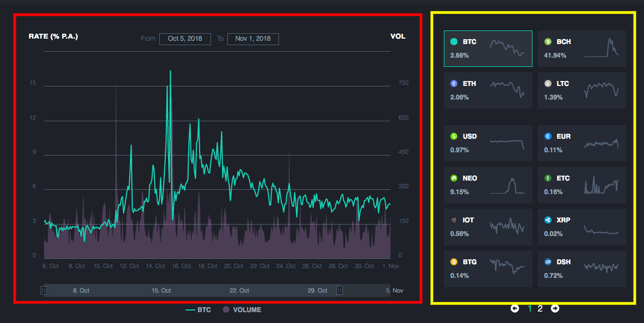Toggle the BTC line in chart legend
The image size is (644, 323).
pyautogui.click(x=199, y=310)
